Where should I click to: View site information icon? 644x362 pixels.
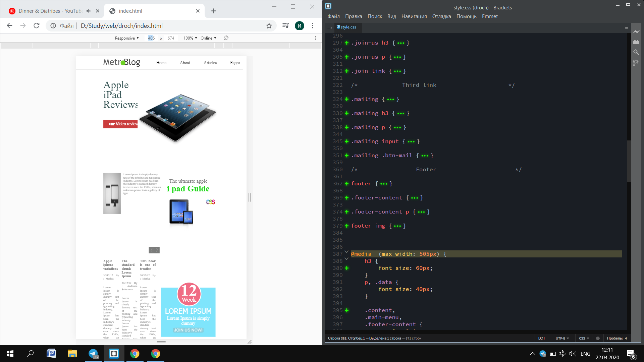tap(53, 26)
